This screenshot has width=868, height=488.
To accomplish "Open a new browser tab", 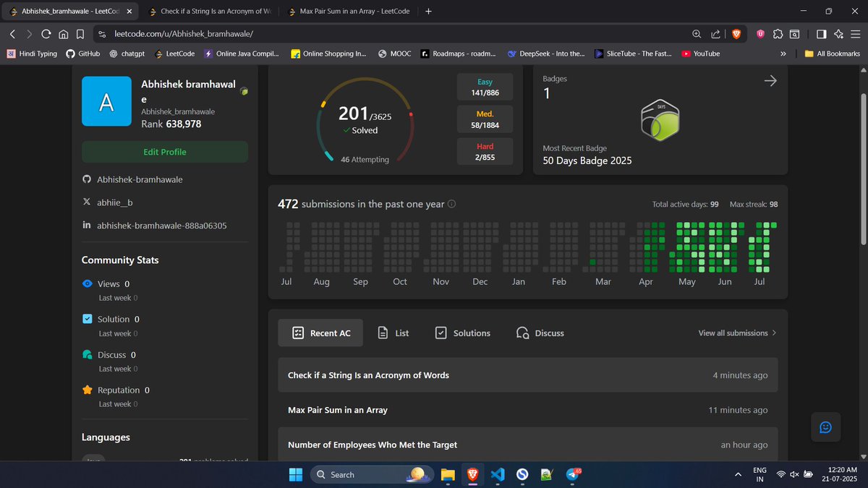I will [428, 12].
